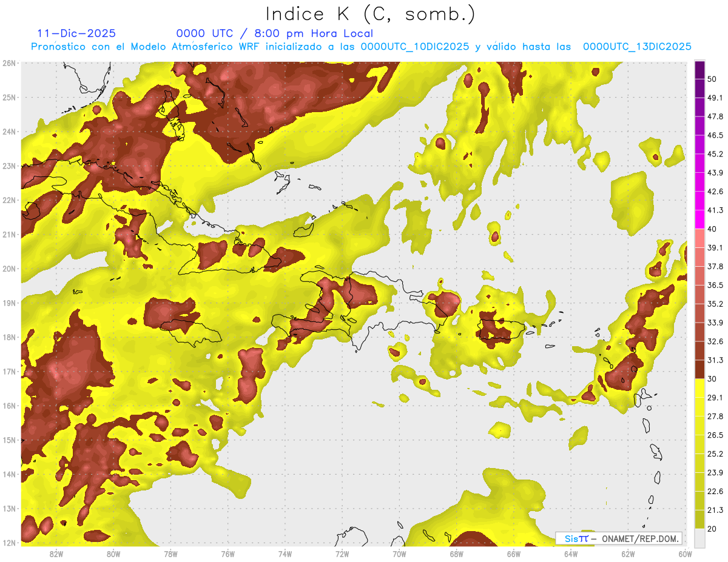This screenshot has width=728, height=562.
Task: Click latitude label '12N'
Action: [x=9, y=543]
